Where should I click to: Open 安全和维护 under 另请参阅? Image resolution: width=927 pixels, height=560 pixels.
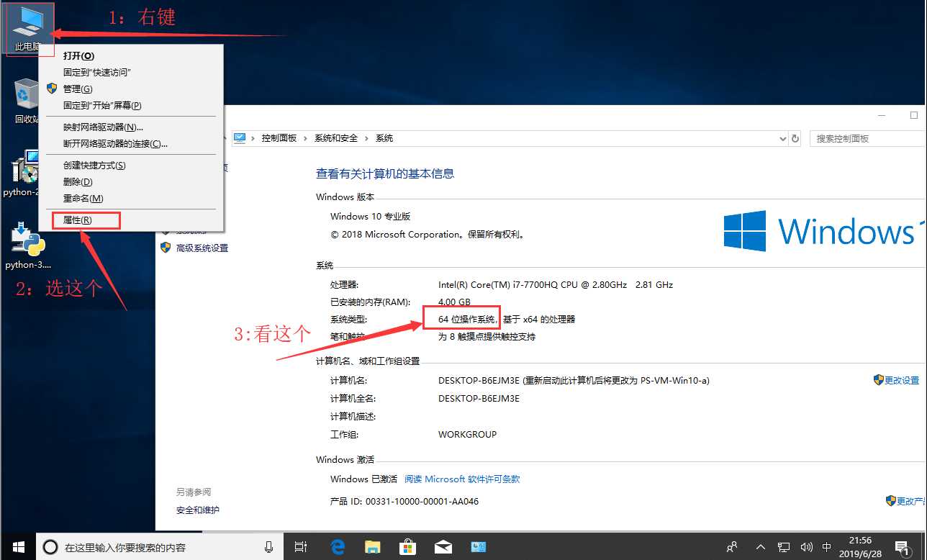(198, 510)
